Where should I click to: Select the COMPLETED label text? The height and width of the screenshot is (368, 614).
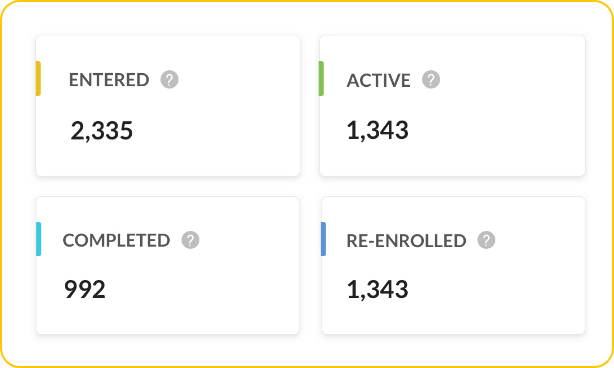click(116, 240)
